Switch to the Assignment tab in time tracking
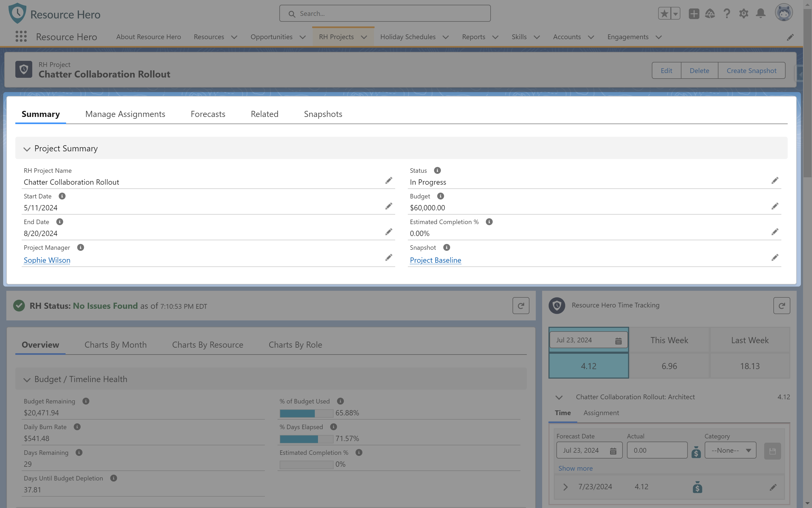The image size is (812, 508). [x=601, y=413]
